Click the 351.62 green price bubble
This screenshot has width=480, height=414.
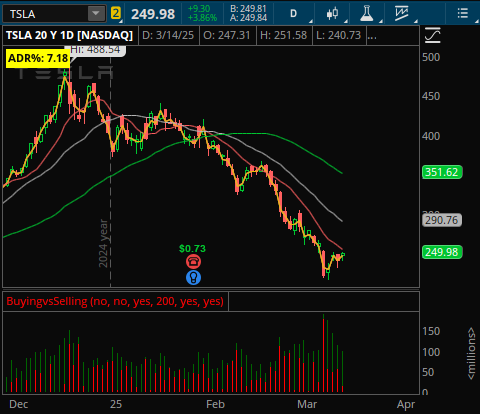[x=442, y=172]
